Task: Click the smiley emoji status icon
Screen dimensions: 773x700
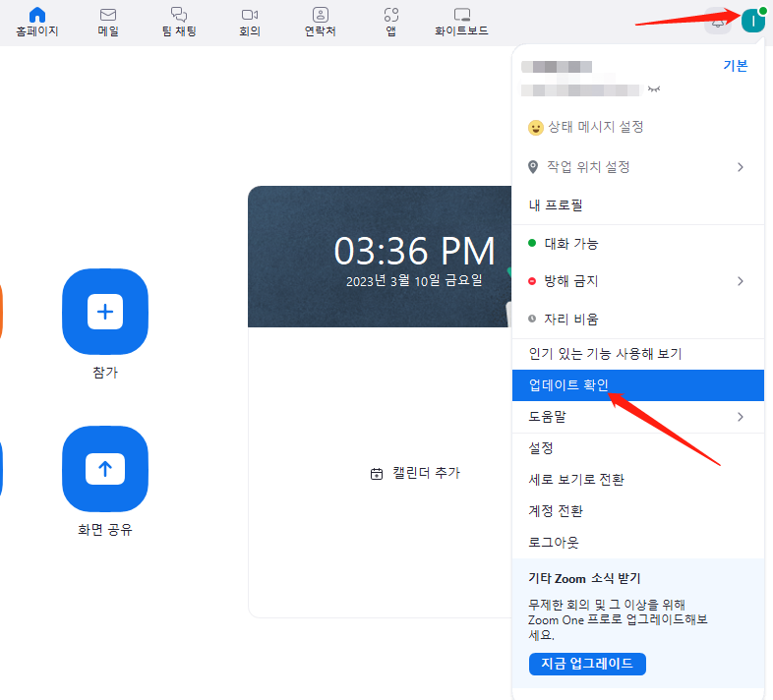Action: pyautogui.click(x=535, y=128)
